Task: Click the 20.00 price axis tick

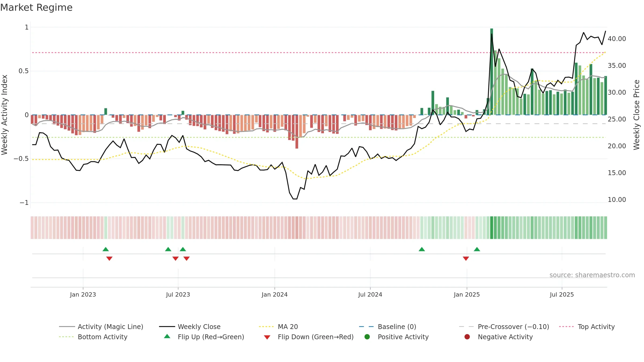Action: coord(617,146)
